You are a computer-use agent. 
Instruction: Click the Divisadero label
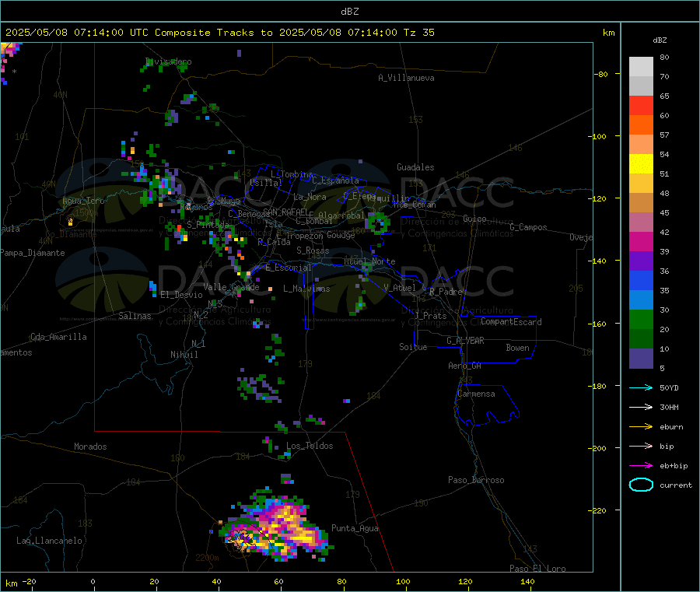coord(168,61)
